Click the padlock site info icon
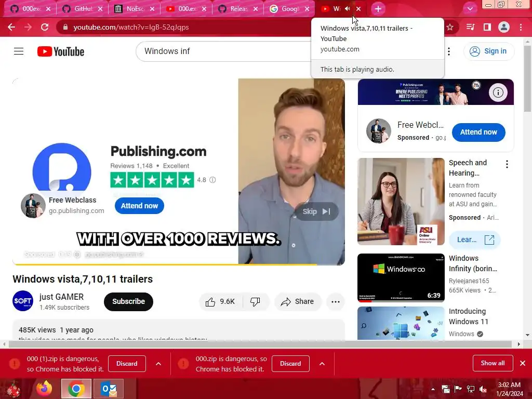The image size is (532, 399). tap(66, 27)
